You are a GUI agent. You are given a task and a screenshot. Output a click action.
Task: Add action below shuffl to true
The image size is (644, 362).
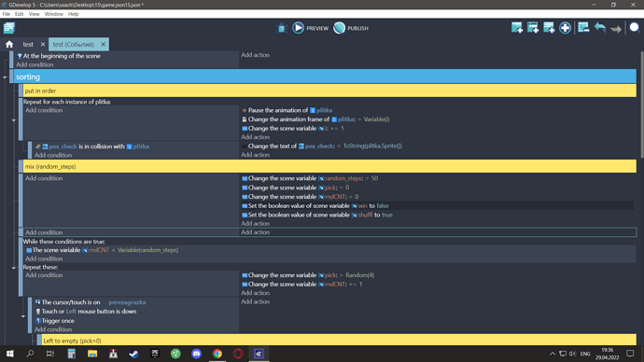point(256,223)
